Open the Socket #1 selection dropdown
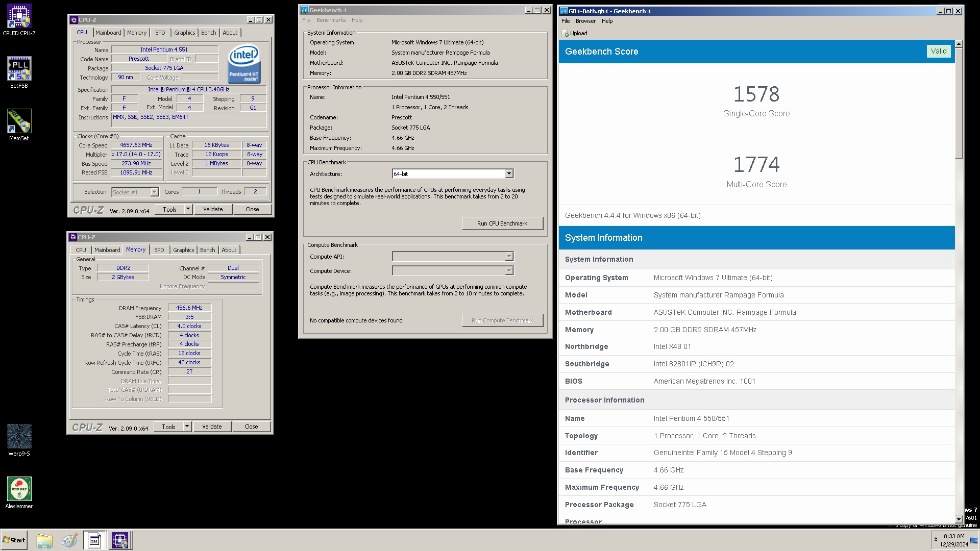The image size is (980, 551). click(154, 192)
